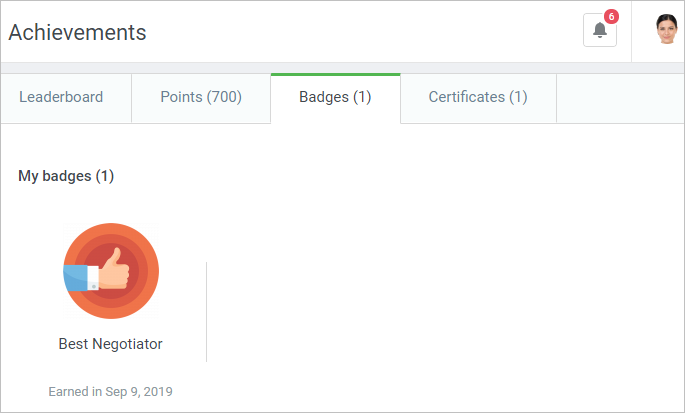Image resolution: width=685 pixels, height=413 pixels.
Task: Click the My badges (1) heading
Action: point(66,176)
